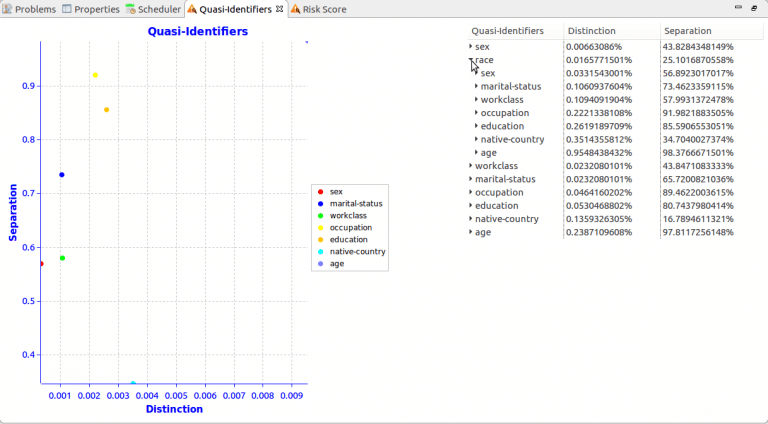The width and height of the screenshot is (768, 424).
Task: Click distinction value 0.2221338108%
Action: pos(599,113)
